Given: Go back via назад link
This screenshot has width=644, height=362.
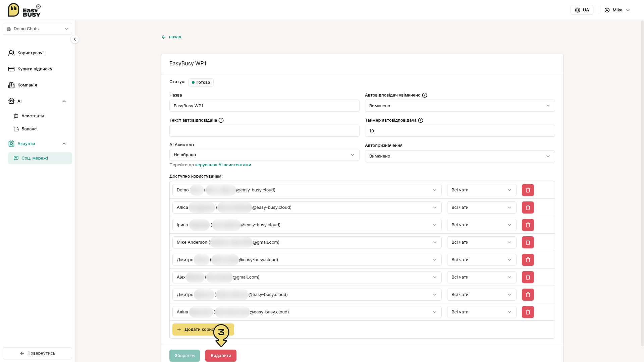Looking at the screenshot, I should point(171,37).
